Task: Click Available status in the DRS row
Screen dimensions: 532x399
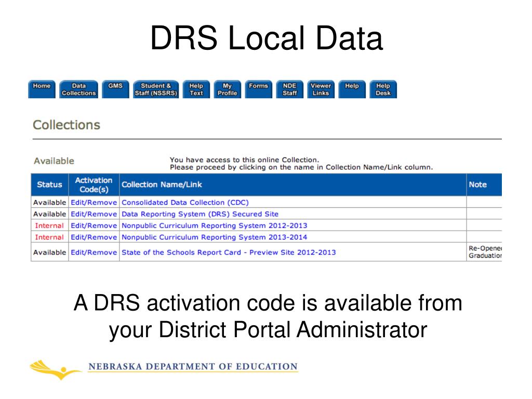Action: 49,214
